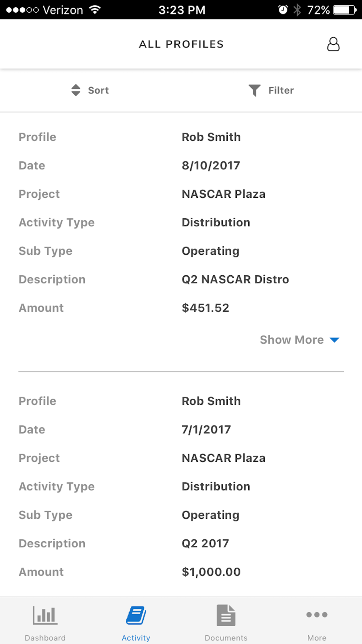Expand the blue Show More arrow

click(334, 340)
